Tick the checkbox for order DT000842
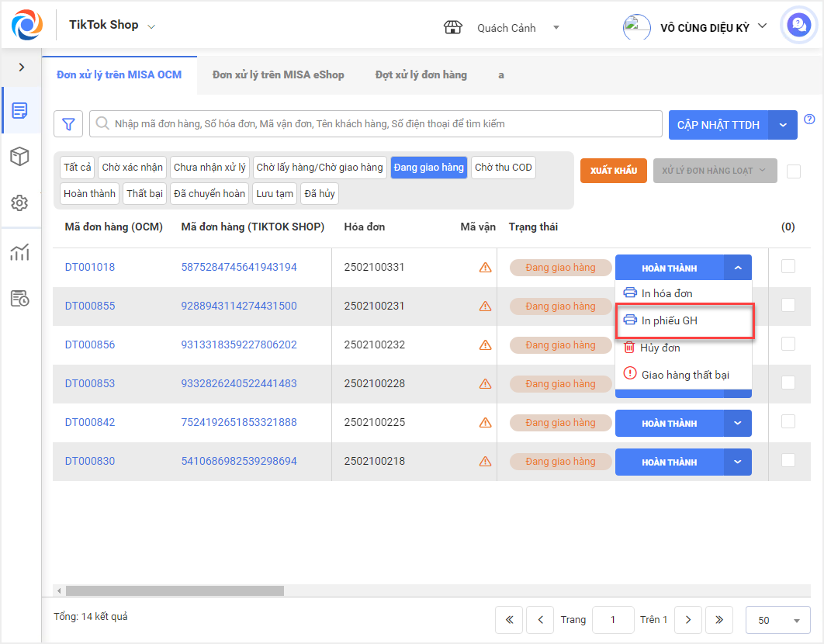The height and width of the screenshot is (644, 824). coord(788,421)
